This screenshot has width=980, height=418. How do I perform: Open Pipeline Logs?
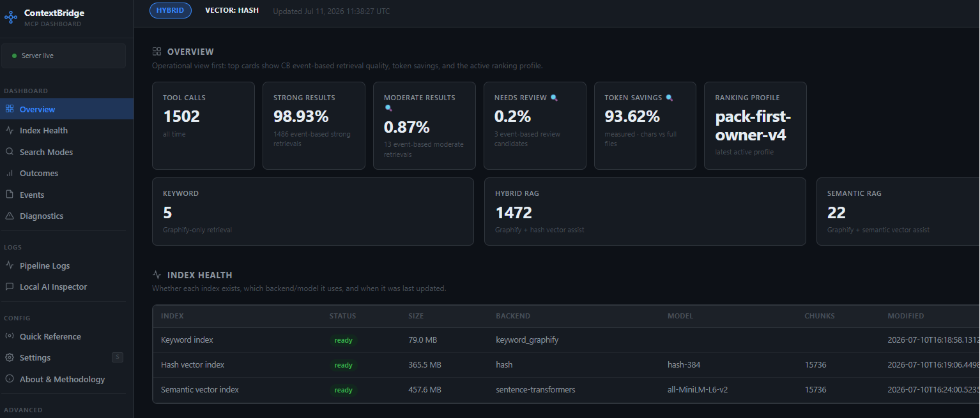click(66, 265)
